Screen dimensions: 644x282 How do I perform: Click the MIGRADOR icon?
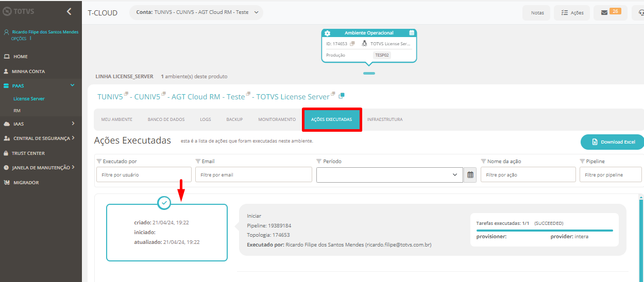click(7, 183)
